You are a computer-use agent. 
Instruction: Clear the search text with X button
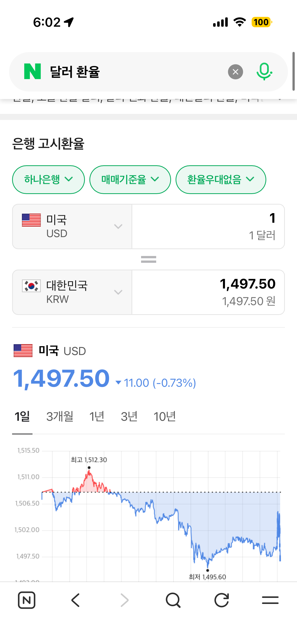click(235, 72)
